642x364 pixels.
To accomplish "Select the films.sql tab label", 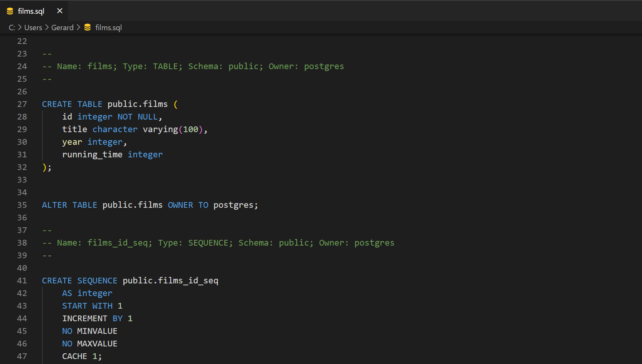I will (x=31, y=11).
